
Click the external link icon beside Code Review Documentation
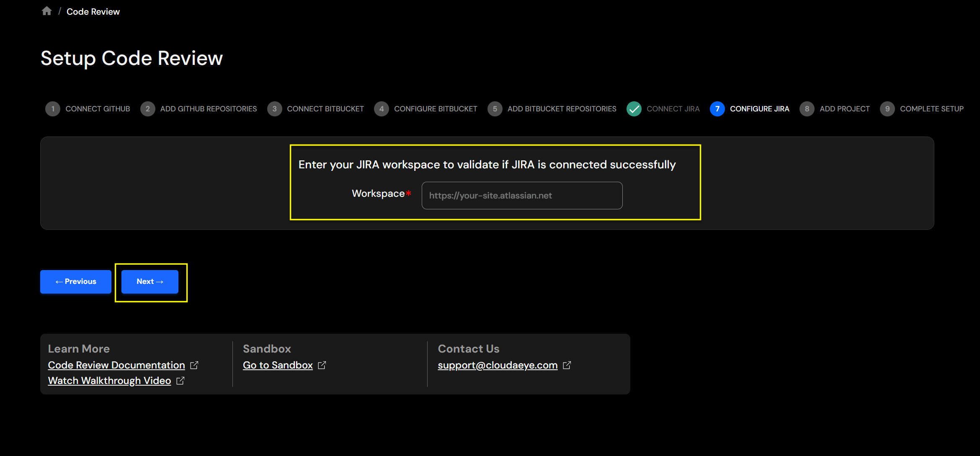[x=194, y=365]
